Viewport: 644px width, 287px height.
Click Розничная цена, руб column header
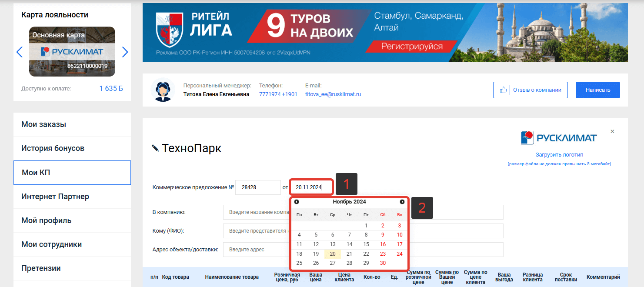click(x=287, y=277)
